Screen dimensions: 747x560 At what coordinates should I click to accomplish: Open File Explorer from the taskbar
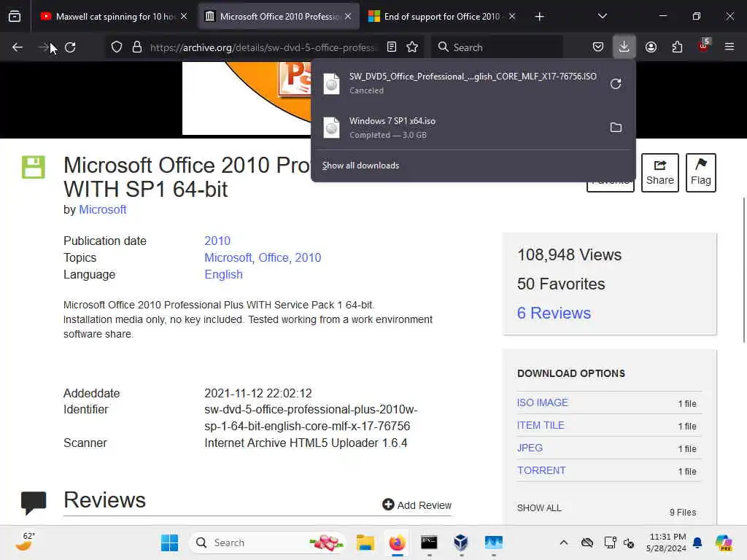(365, 542)
